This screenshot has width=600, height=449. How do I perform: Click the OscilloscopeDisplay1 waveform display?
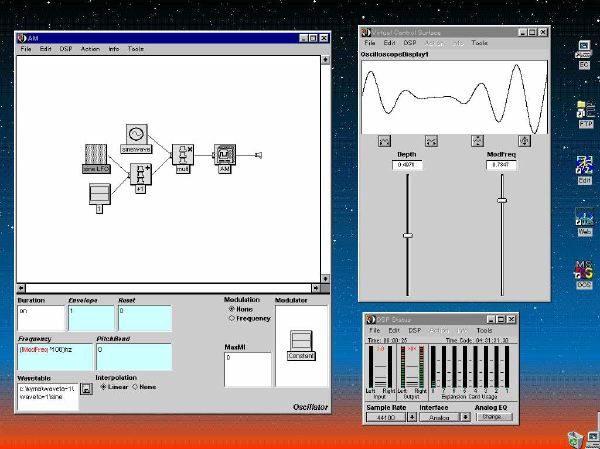455,97
